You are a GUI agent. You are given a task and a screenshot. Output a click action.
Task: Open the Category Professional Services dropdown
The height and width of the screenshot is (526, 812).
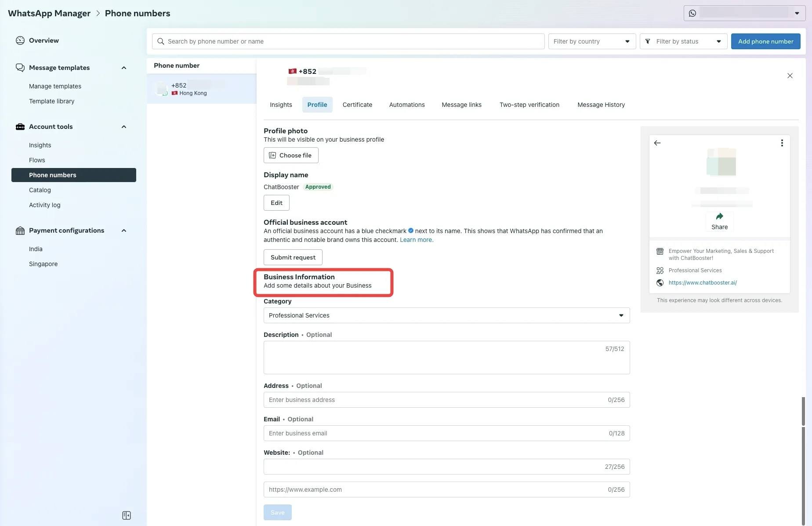pyautogui.click(x=446, y=315)
